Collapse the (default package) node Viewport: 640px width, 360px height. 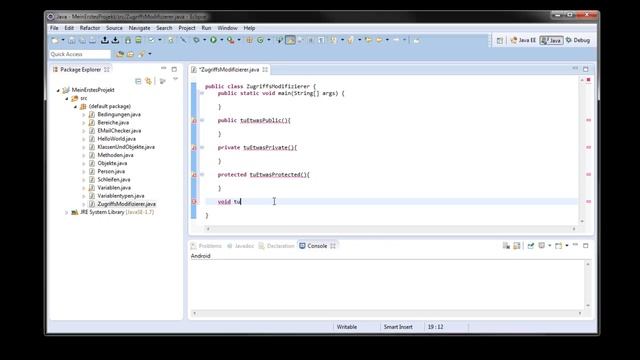(76, 107)
